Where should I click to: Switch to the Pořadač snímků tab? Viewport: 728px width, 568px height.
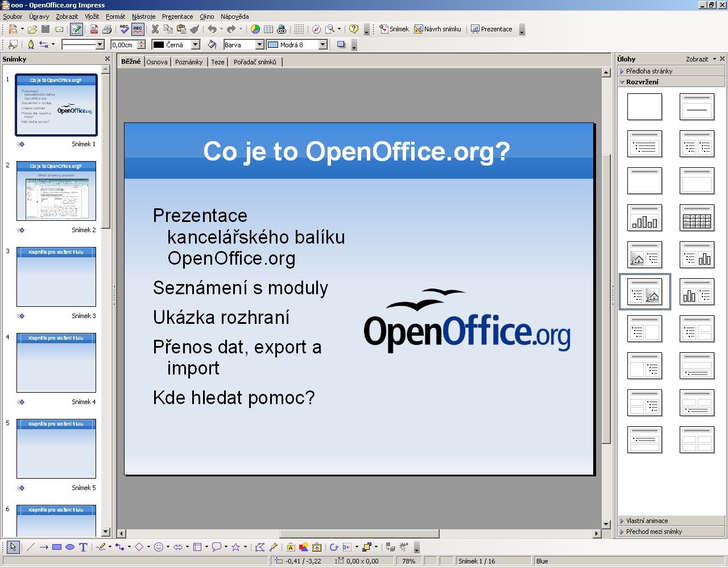(255, 62)
